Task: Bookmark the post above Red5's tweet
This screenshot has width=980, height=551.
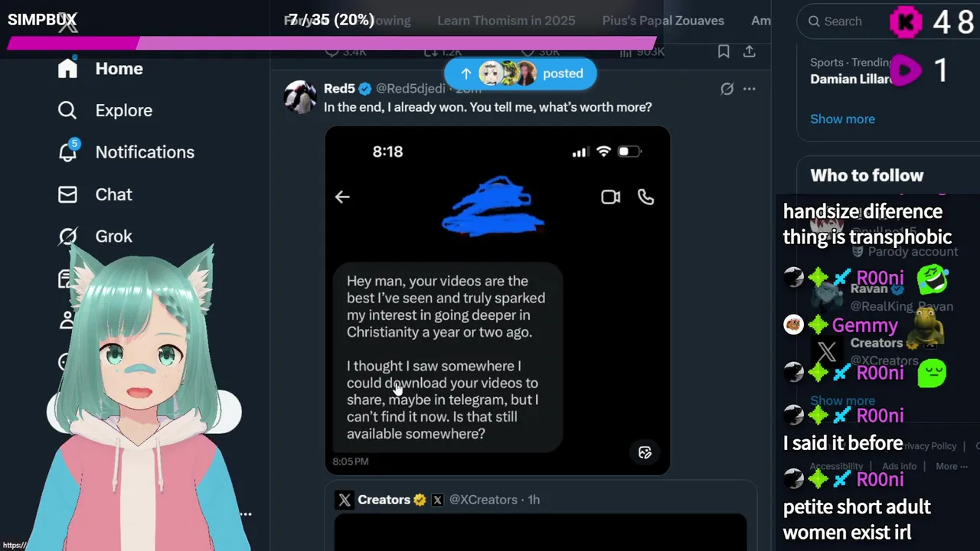Action: (x=724, y=51)
